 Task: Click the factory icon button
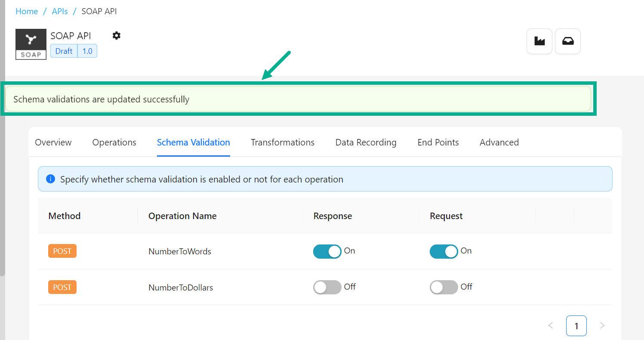pos(539,41)
